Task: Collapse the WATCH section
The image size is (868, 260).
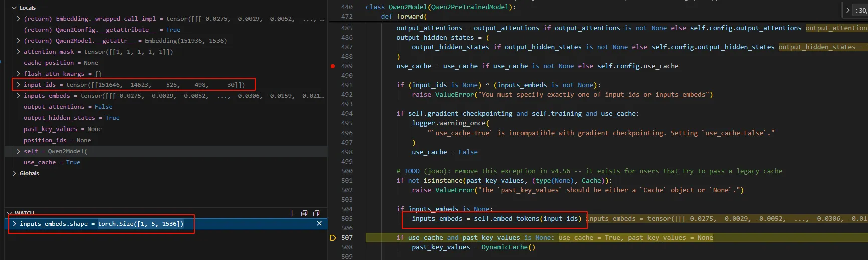Action: pyautogui.click(x=10, y=213)
